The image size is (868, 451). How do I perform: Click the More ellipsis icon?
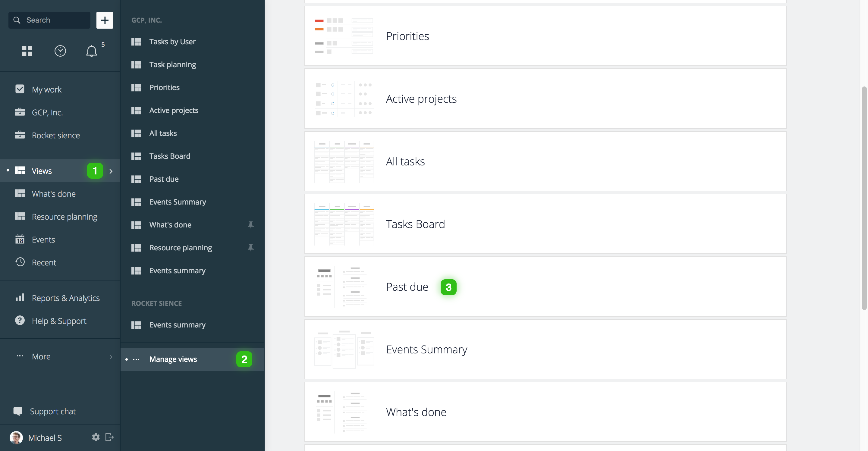coord(20,356)
